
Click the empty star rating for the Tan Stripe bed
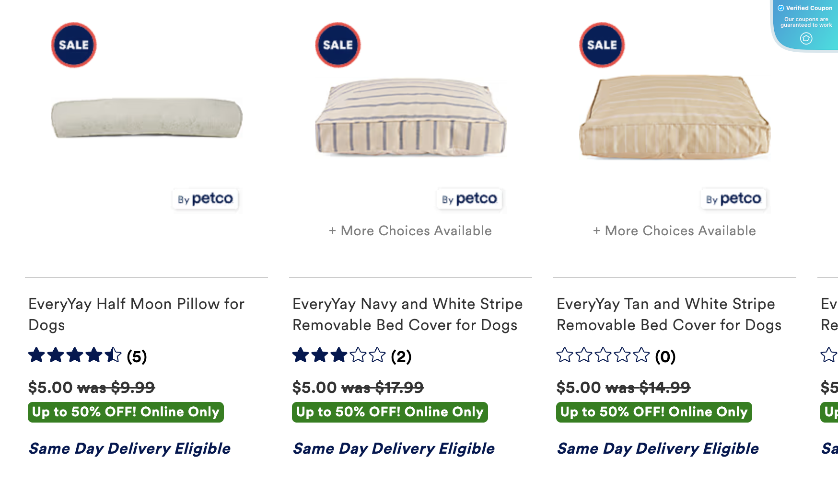point(601,356)
